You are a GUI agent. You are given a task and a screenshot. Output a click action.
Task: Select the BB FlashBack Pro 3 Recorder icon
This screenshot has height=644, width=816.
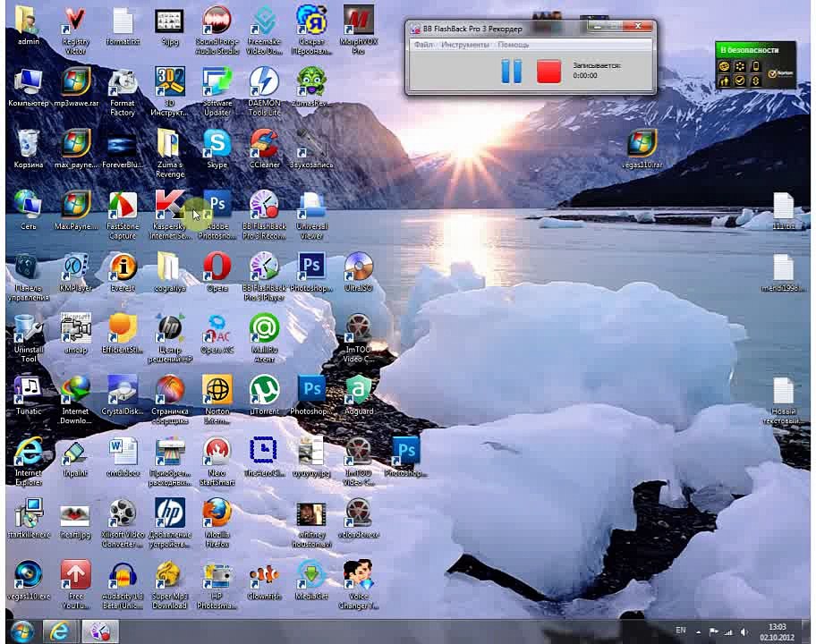click(x=264, y=216)
